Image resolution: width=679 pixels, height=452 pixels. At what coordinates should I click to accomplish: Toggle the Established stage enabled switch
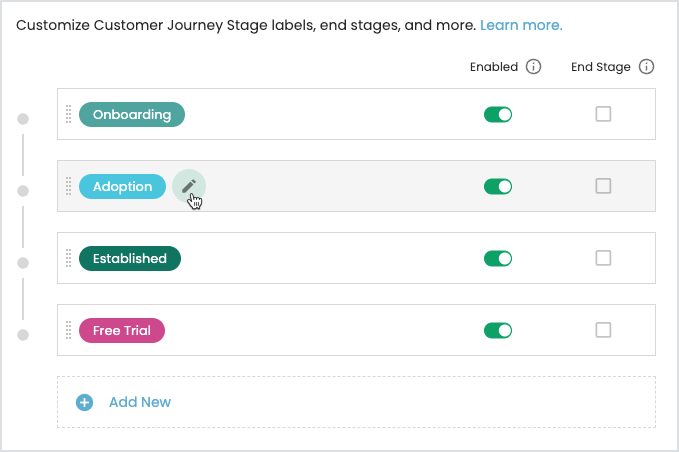tap(497, 258)
